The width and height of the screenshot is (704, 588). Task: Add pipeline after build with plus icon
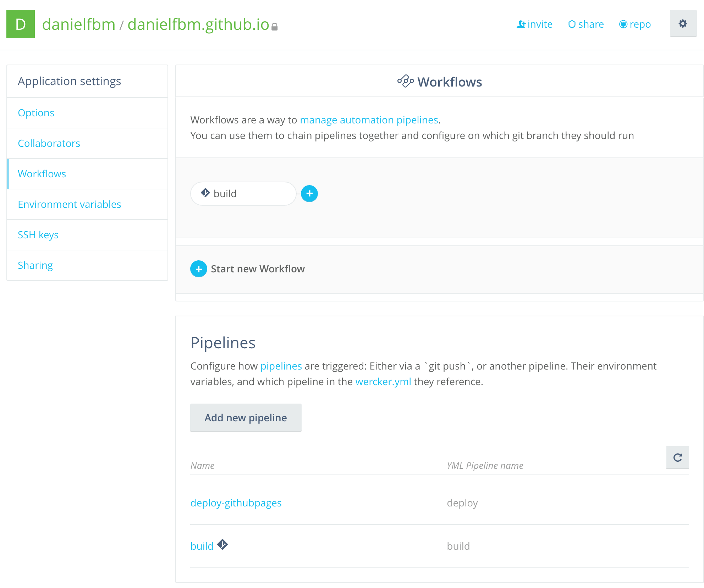click(309, 194)
